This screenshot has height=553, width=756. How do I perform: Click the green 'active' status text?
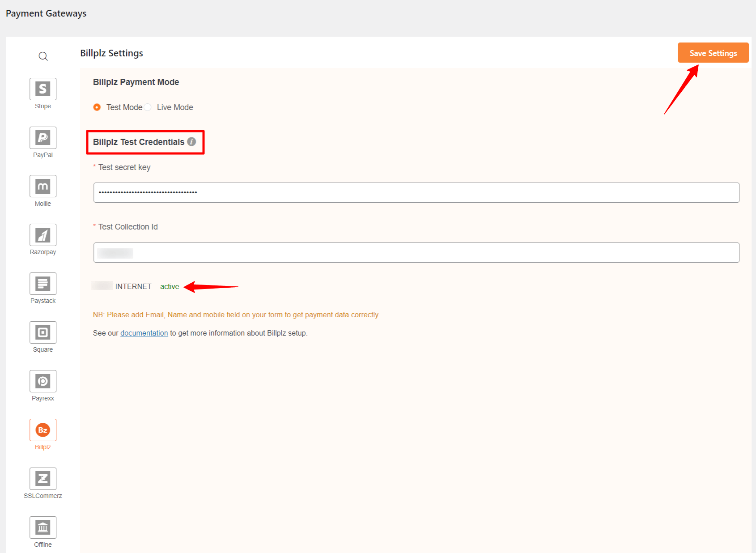click(x=170, y=286)
